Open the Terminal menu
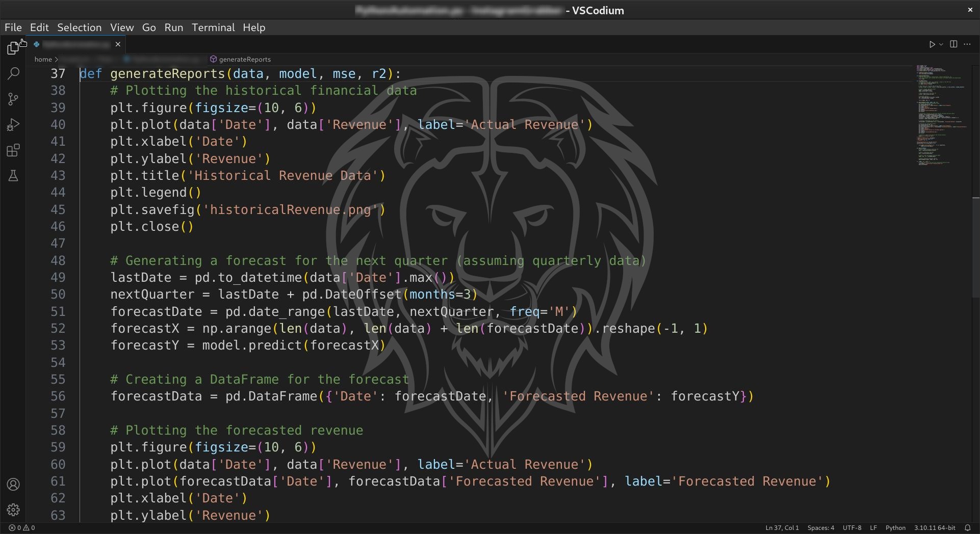The image size is (980, 534). [213, 28]
